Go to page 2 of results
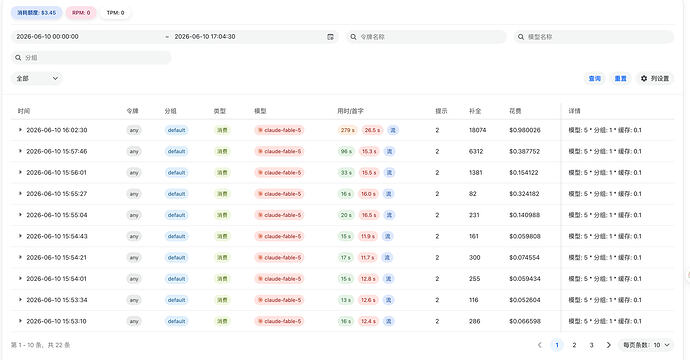Viewport: 690px width, 360px height. [x=574, y=345]
